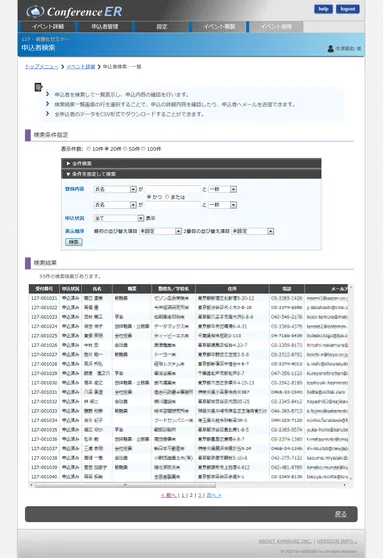Open ABOUT KANSUKE INC. footer link
Viewport: 384px width, 559px height.
click(x=285, y=541)
